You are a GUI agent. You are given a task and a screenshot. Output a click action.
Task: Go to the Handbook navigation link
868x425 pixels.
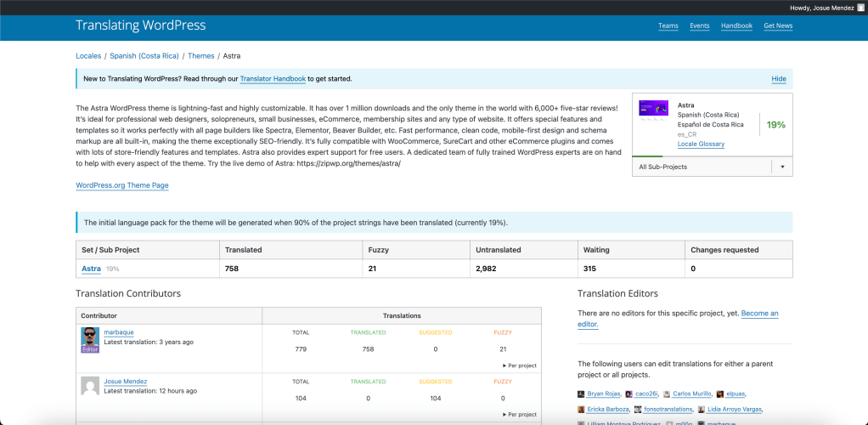coord(736,25)
